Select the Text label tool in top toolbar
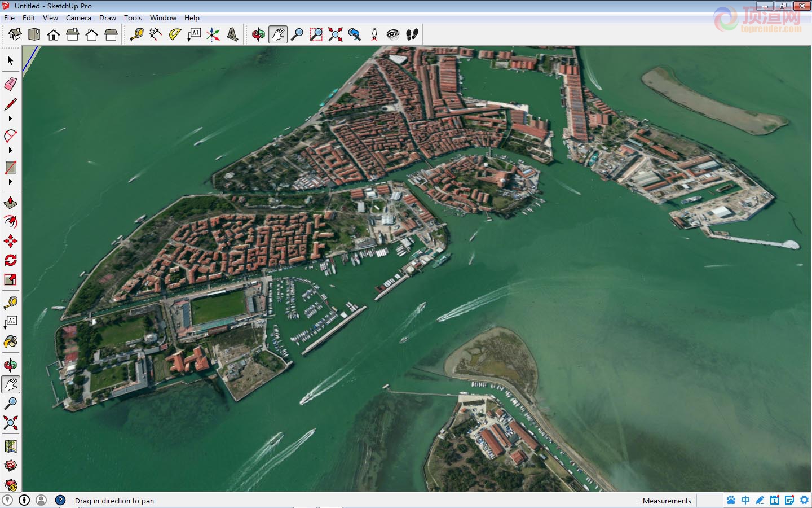 coord(194,34)
